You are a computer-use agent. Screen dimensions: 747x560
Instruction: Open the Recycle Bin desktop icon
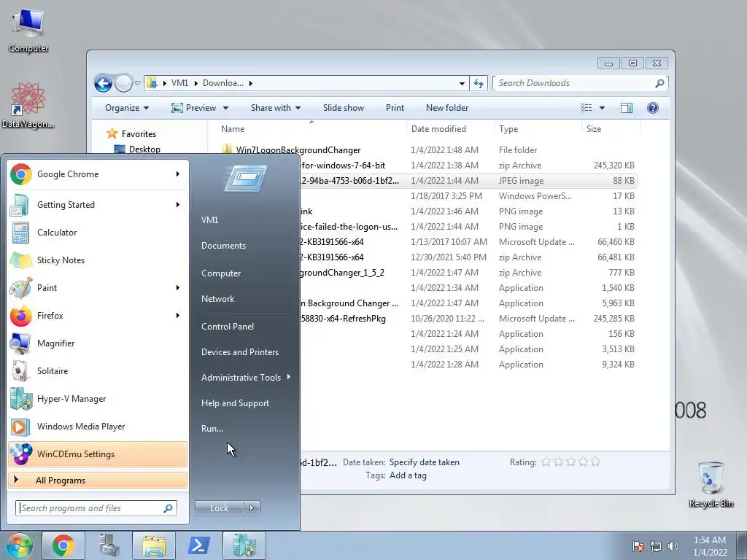(x=711, y=484)
